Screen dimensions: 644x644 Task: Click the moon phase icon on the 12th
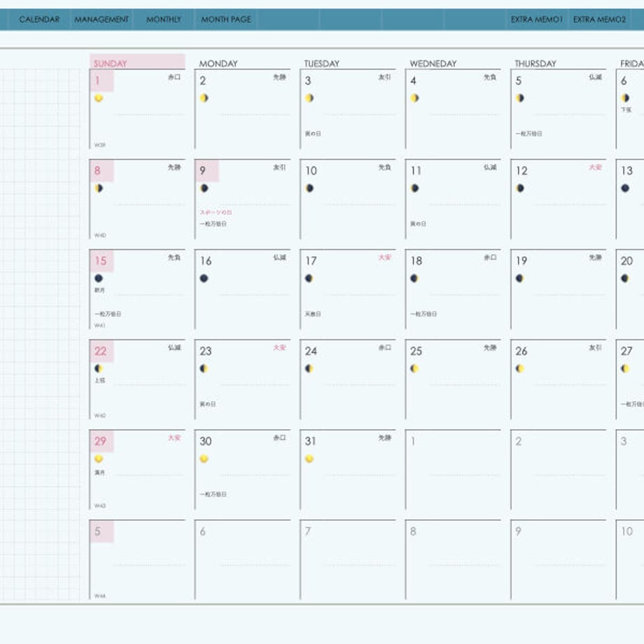coord(520,188)
